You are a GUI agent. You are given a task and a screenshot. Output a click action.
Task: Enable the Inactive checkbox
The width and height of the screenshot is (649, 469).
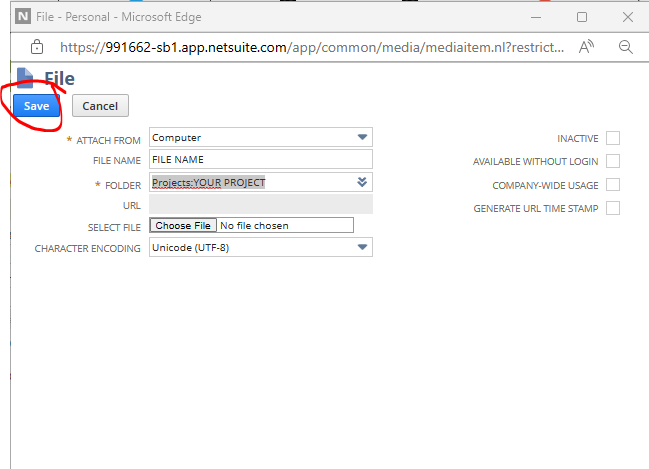pos(613,138)
